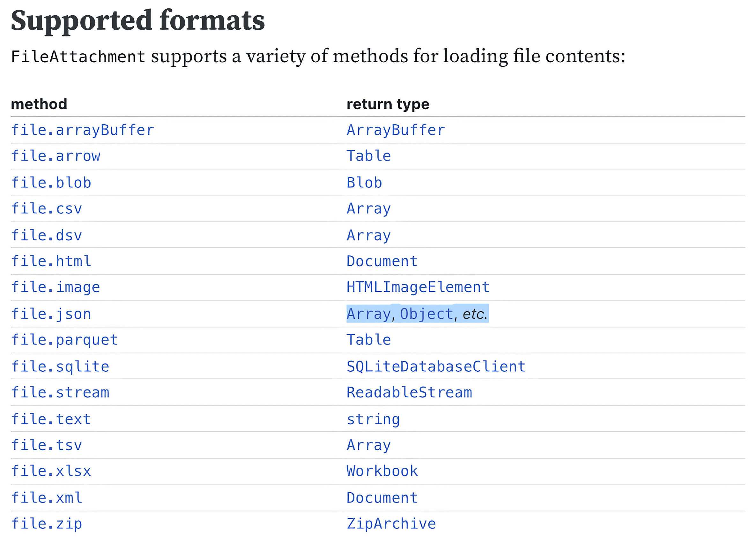Screen dimensions: 756x545
Task: Follow the ReadableStream return type link
Action: pos(409,393)
